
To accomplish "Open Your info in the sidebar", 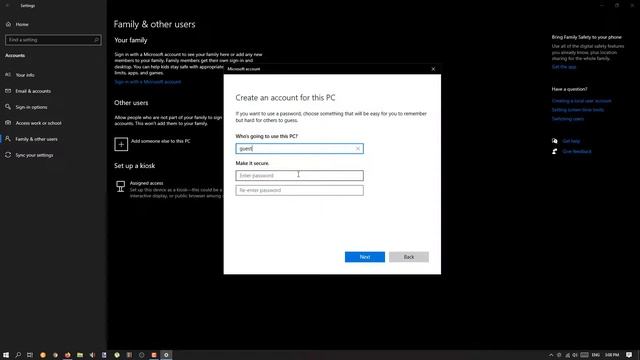I will 25,75.
